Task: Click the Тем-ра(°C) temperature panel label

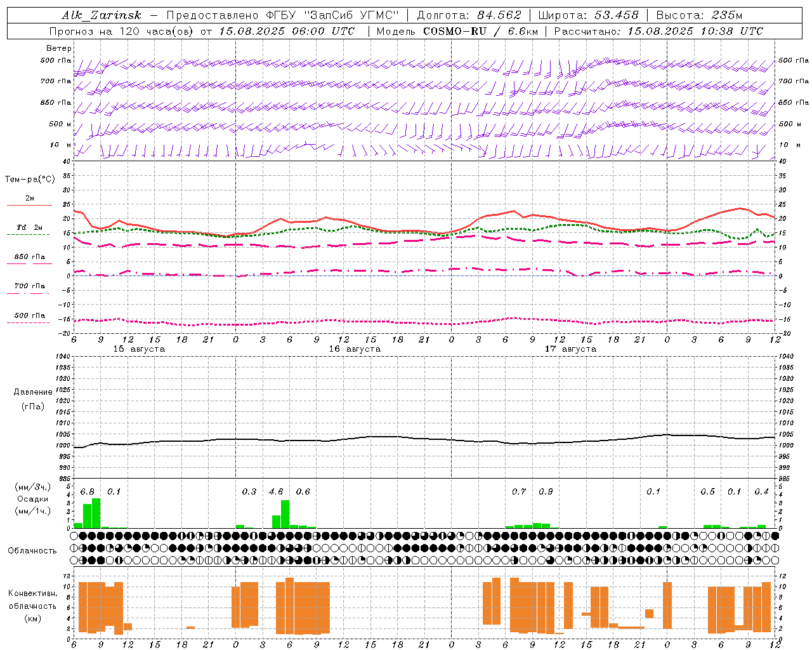Action: pyautogui.click(x=30, y=180)
